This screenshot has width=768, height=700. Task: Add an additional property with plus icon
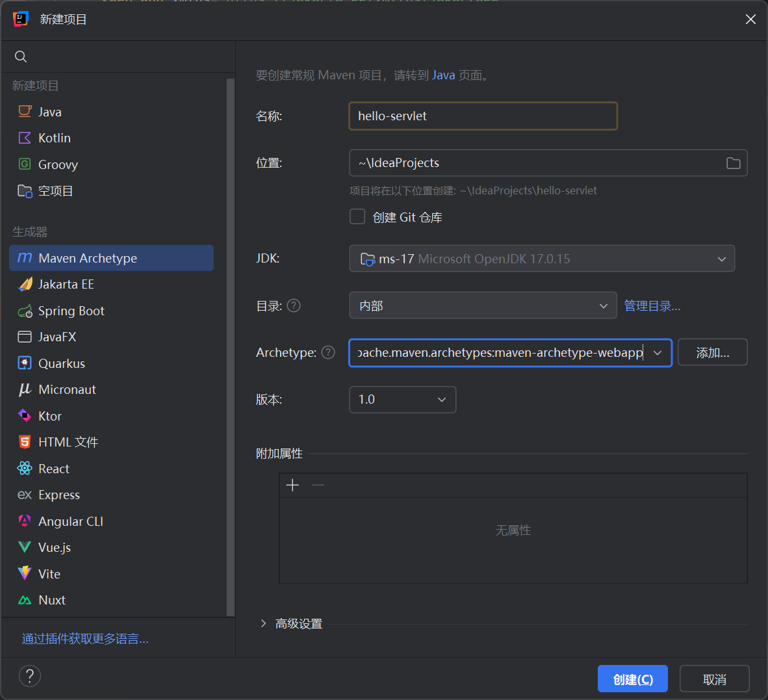[x=292, y=485]
